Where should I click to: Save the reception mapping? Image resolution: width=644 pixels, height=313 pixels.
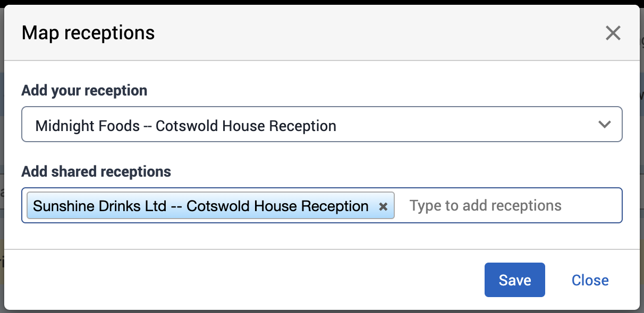click(x=514, y=280)
